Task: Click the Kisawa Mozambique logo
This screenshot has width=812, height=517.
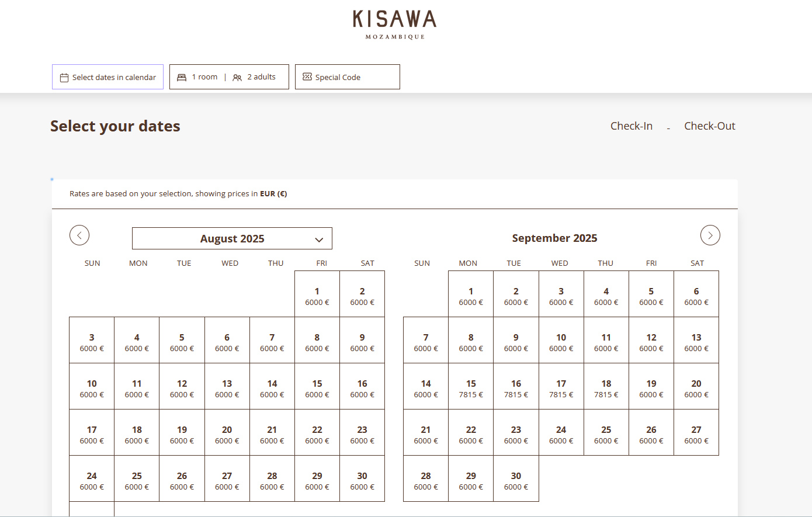Action: pyautogui.click(x=395, y=24)
